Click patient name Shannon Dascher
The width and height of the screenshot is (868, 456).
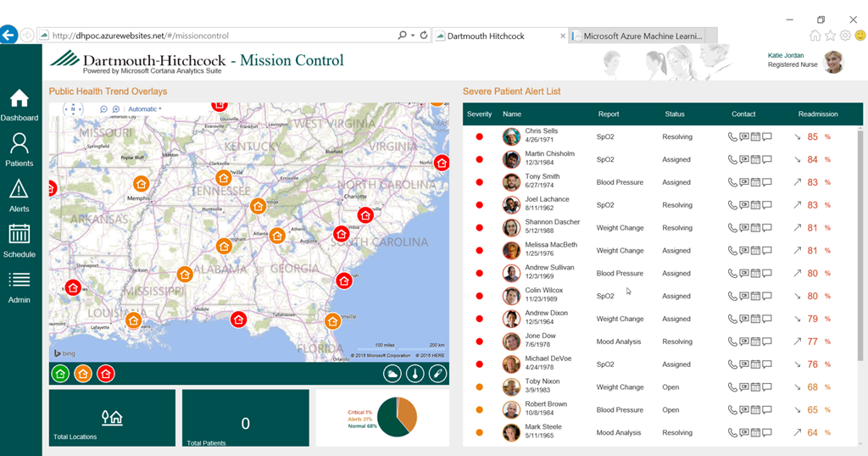pos(552,222)
